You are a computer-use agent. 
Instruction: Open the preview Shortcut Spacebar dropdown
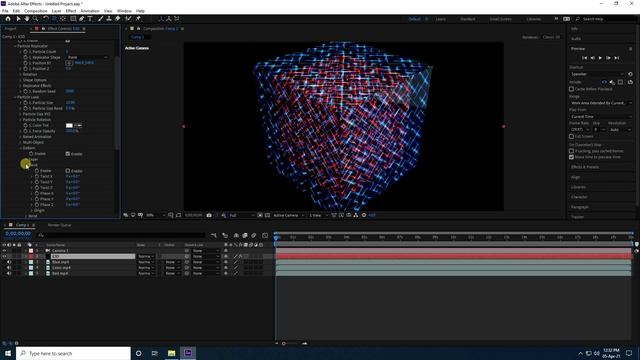click(x=597, y=74)
